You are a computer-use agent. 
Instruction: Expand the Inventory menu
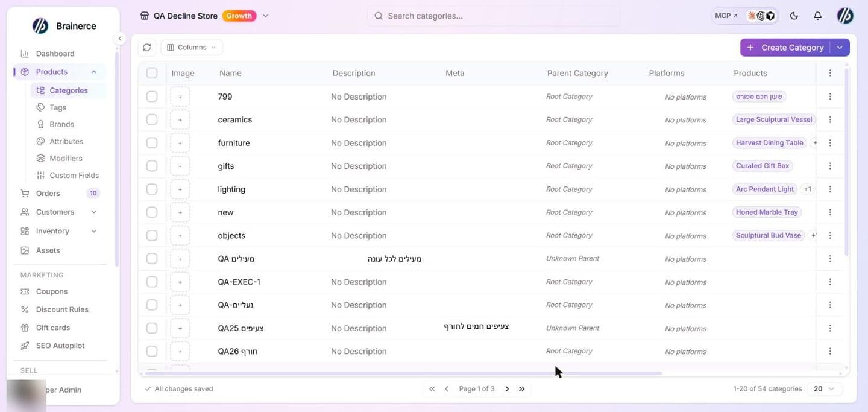coord(58,231)
